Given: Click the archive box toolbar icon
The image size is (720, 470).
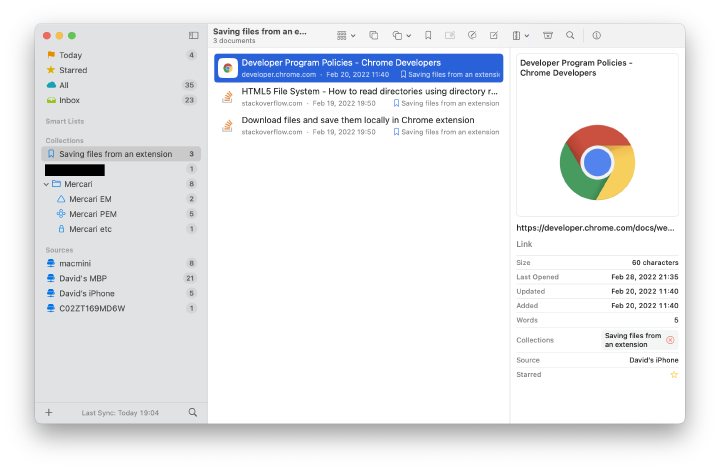Looking at the screenshot, I should point(548,35).
